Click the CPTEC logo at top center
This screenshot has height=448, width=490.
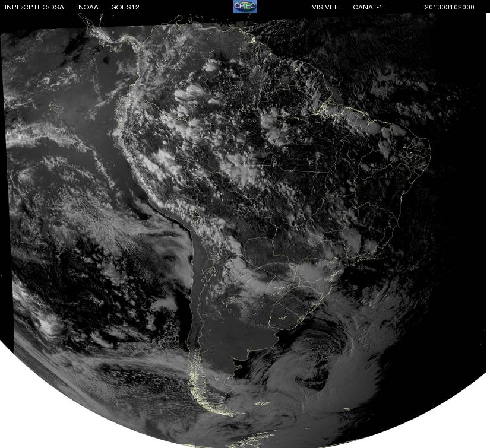point(245,7)
